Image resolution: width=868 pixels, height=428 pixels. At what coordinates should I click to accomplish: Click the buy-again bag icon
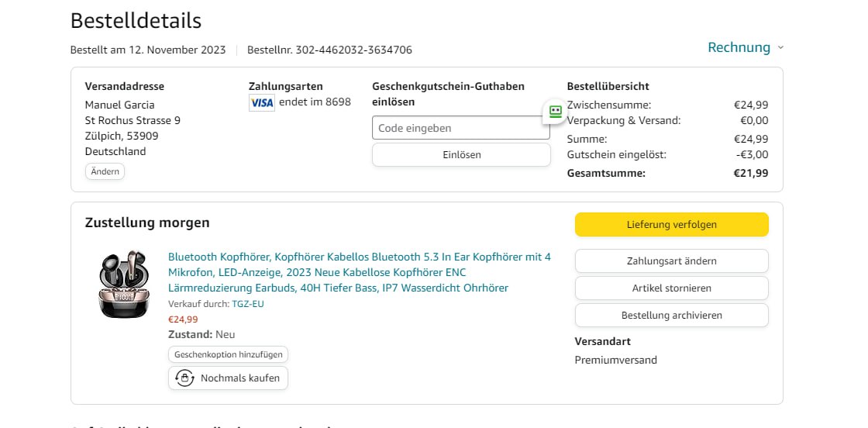point(184,378)
